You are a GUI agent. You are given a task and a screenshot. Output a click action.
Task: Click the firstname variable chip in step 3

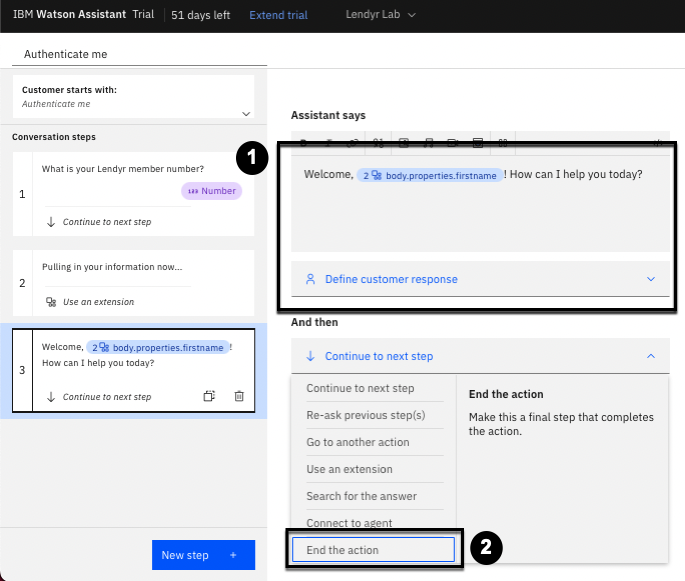[x=158, y=347]
